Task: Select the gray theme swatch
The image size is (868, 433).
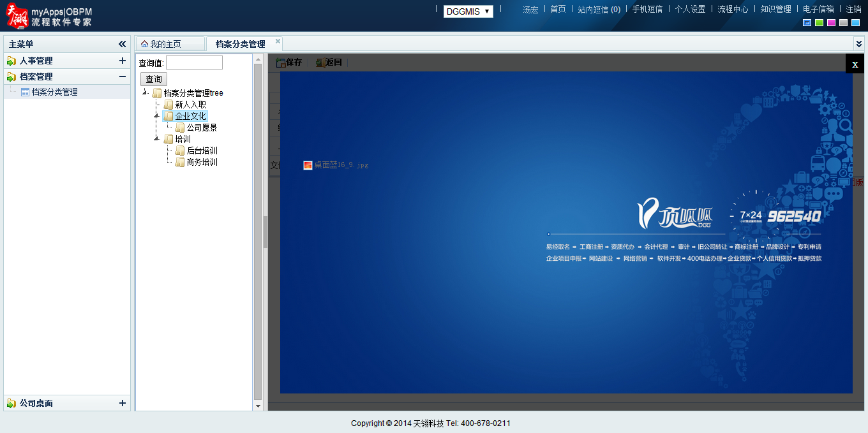Action: pos(843,23)
